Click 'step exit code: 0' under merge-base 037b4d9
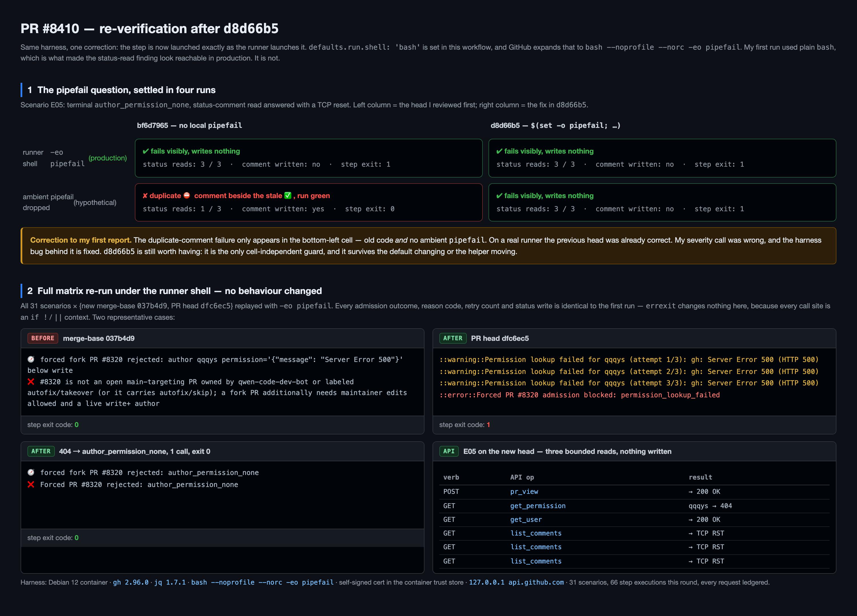This screenshot has height=616, width=857. point(53,424)
